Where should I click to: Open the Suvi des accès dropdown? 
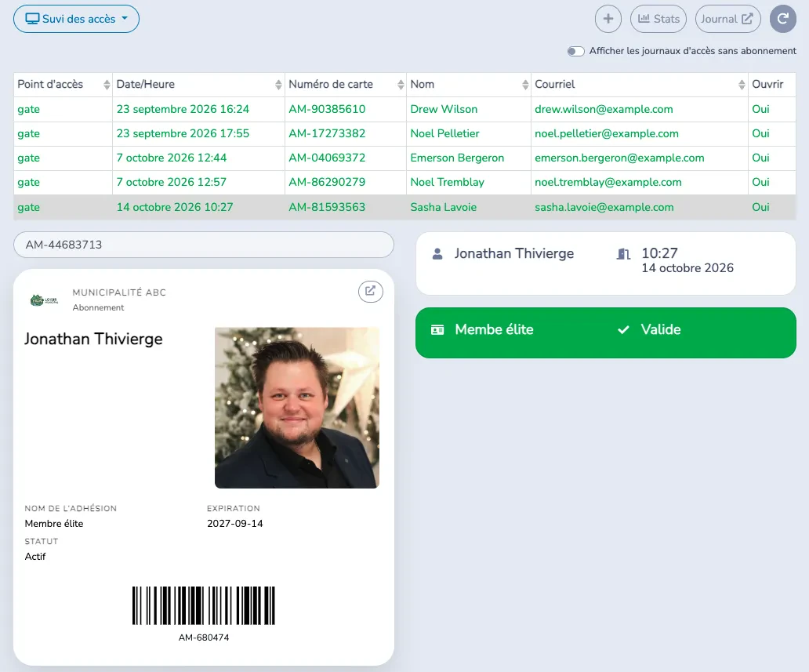click(76, 19)
